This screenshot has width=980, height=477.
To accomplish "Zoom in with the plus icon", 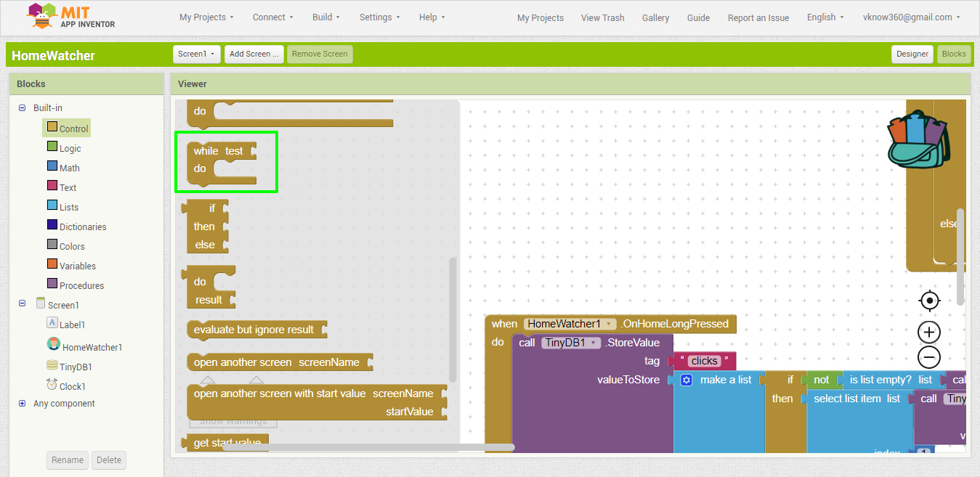I will pos(929,333).
